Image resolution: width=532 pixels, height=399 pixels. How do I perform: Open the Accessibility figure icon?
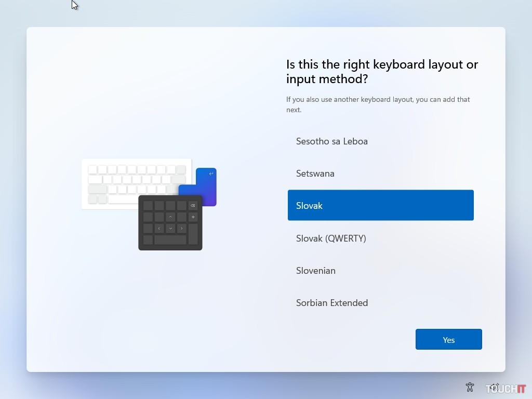coord(470,387)
